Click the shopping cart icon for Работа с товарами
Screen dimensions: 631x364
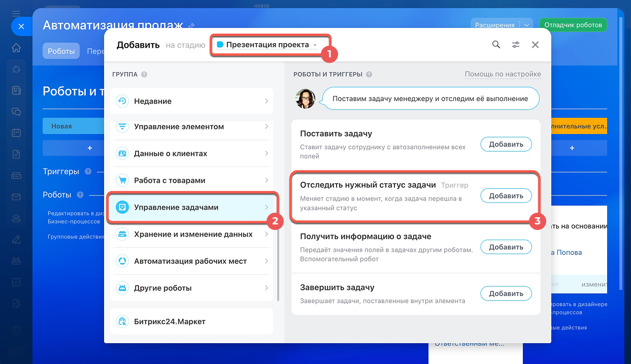click(122, 180)
